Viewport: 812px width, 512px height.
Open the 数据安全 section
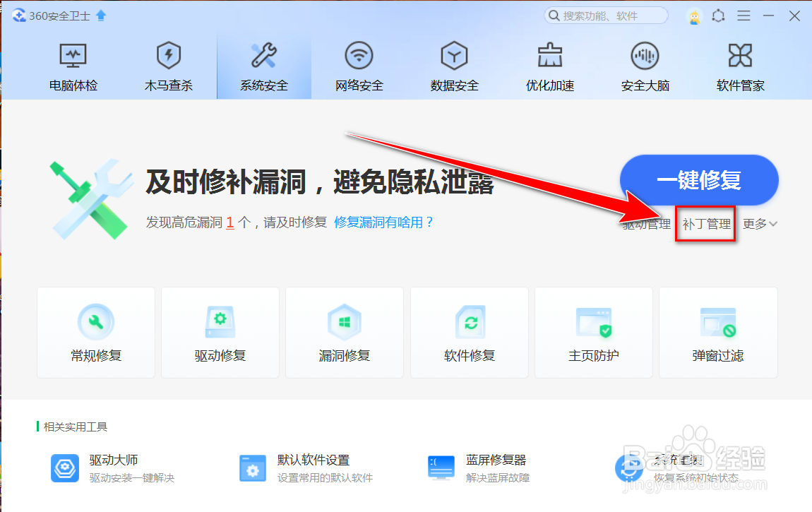point(454,66)
